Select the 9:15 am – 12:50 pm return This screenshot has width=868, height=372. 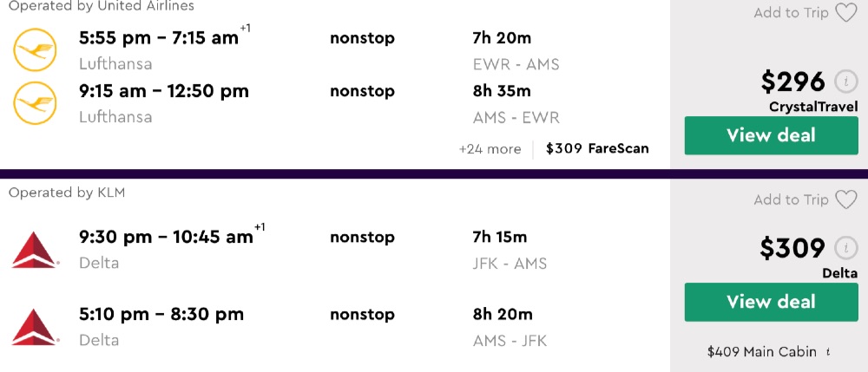(163, 91)
